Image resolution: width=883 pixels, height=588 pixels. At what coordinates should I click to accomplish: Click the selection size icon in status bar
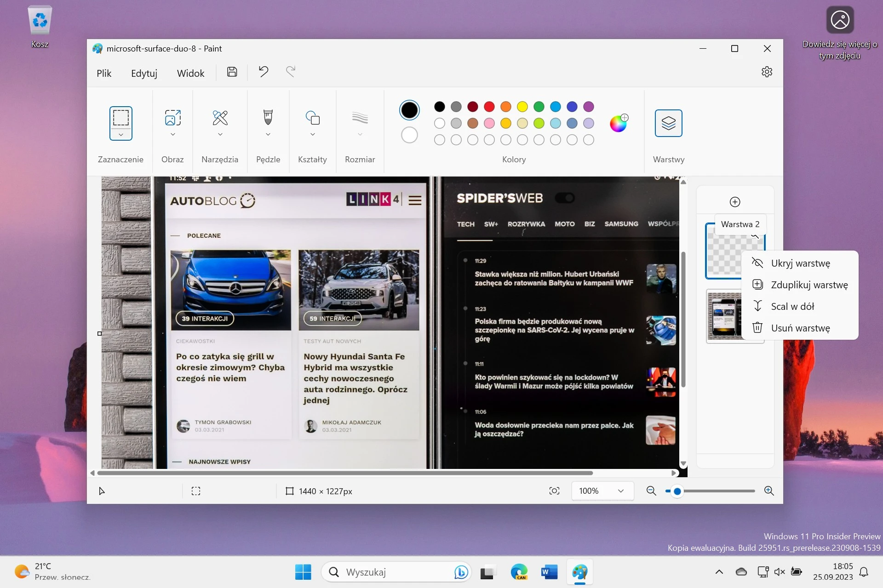[196, 491]
